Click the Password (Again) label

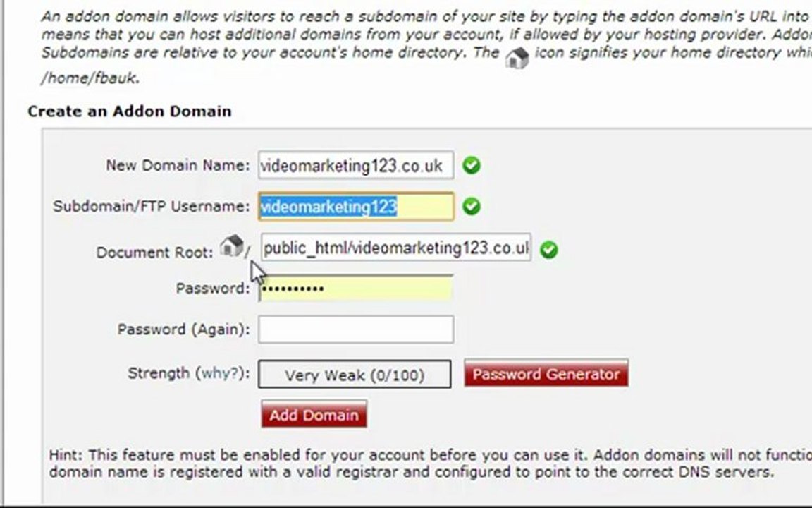click(x=184, y=329)
